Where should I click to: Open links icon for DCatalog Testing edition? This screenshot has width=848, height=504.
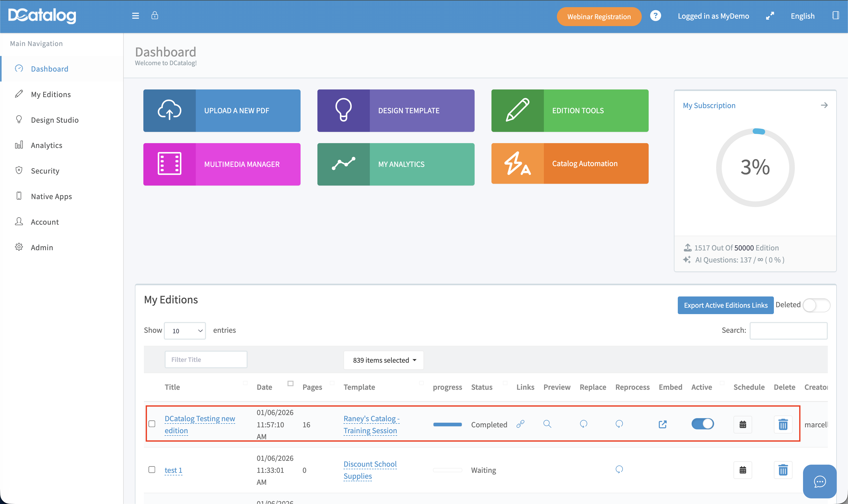[520, 424]
